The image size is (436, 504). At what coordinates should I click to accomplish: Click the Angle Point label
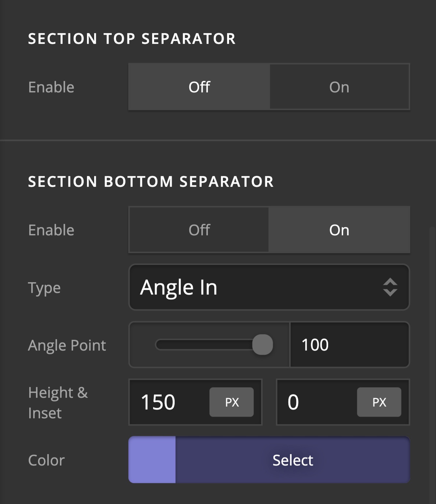point(67,345)
